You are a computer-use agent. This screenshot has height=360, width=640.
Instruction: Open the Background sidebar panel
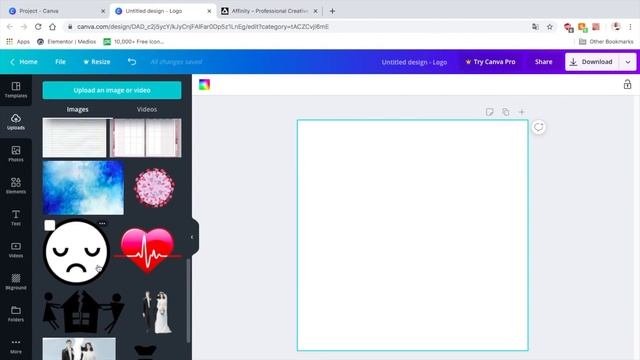(16, 282)
